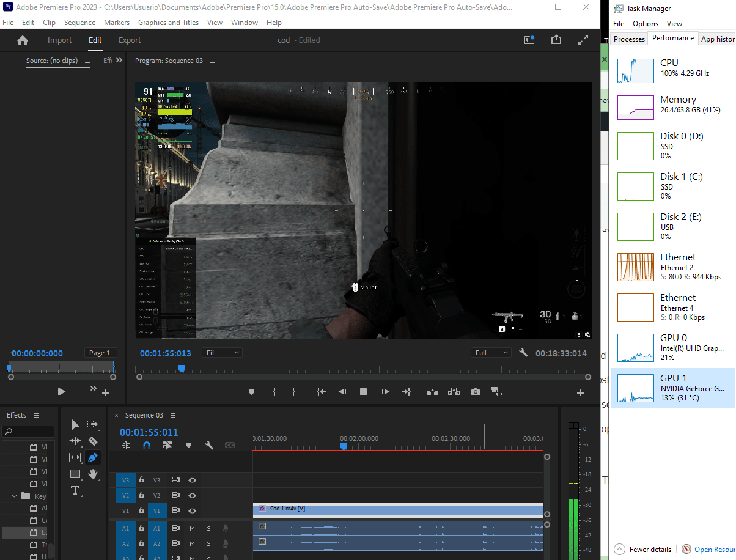Open Program monitor settings wrench
Viewport: 736px width, 560px height.
pyautogui.click(x=523, y=352)
